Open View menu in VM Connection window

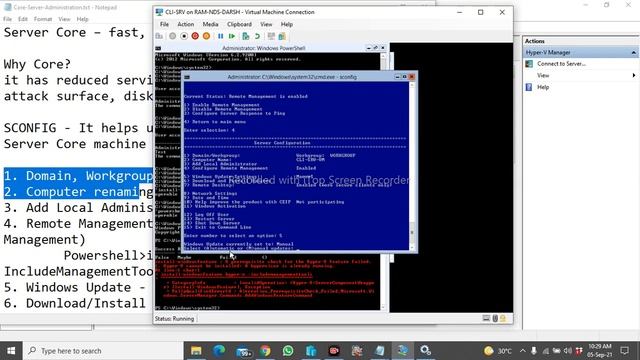pyautogui.click(x=266, y=24)
